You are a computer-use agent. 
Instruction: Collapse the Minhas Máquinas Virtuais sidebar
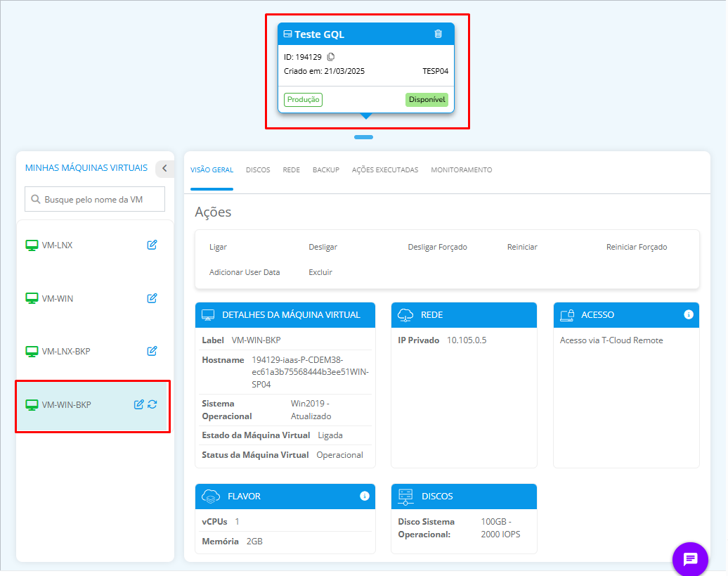click(165, 168)
